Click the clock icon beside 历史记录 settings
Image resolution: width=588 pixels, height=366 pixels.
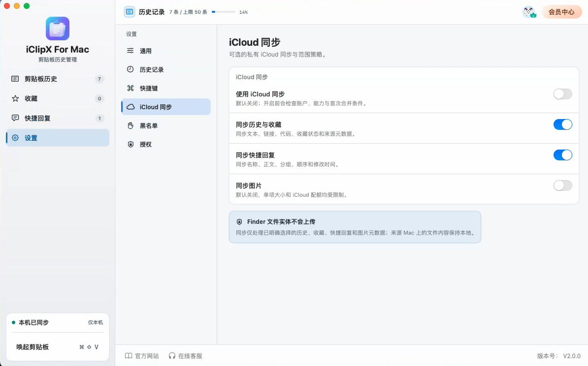tap(130, 69)
